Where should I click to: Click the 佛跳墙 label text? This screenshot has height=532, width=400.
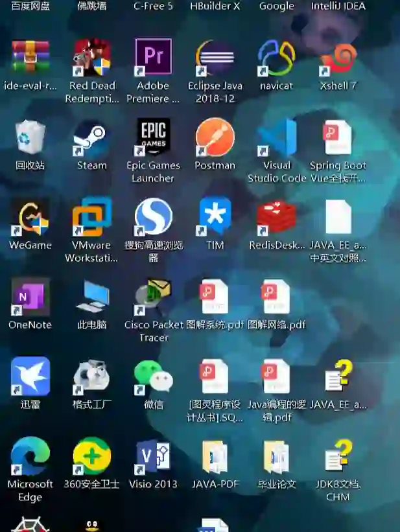[x=92, y=6]
